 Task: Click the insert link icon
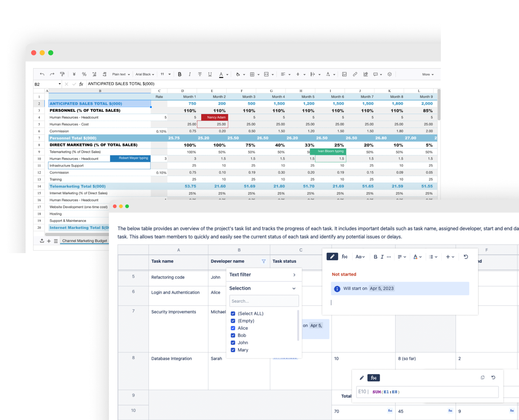[x=355, y=74]
